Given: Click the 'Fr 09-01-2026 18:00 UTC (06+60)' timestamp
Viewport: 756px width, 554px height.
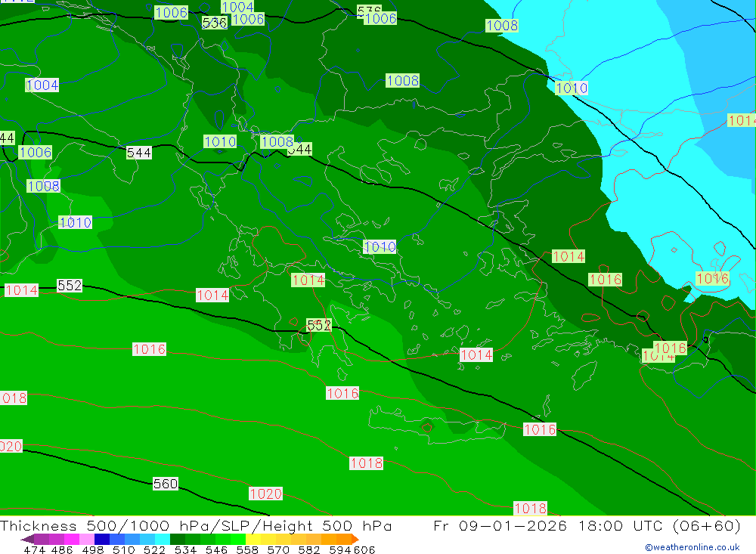Looking at the screenshot, I should 587,525.
